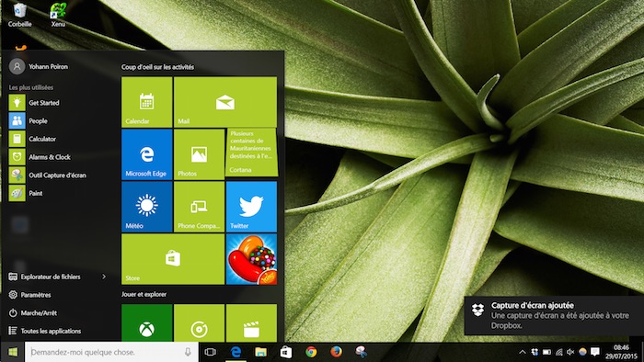Open the Store tile
Viewport: 644px width, 362px height.
coord(173,259)
